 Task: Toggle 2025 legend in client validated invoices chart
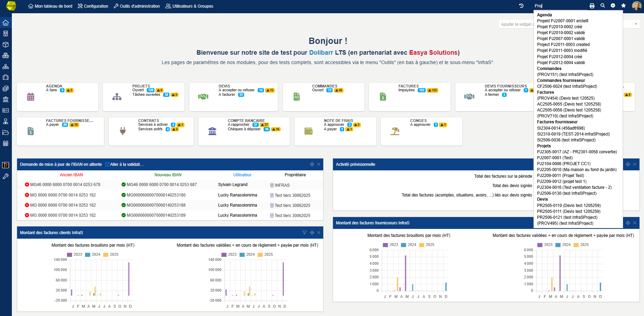(265, 255)
